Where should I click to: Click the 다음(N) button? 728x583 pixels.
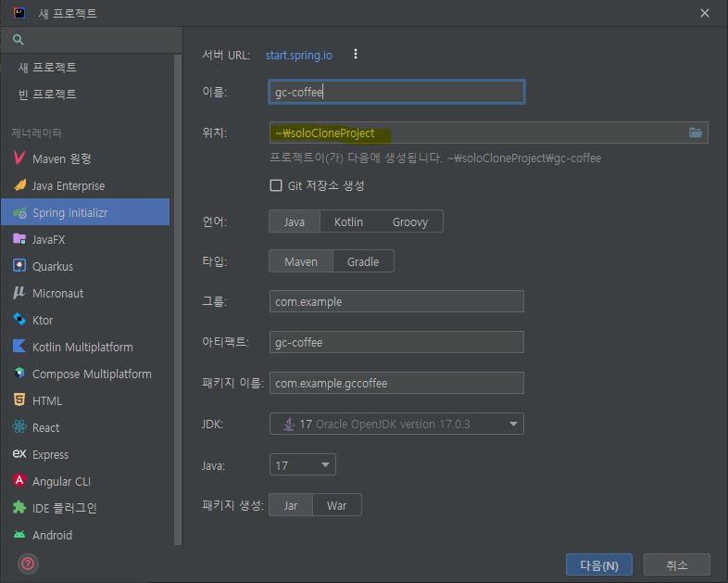pos(599,564)
